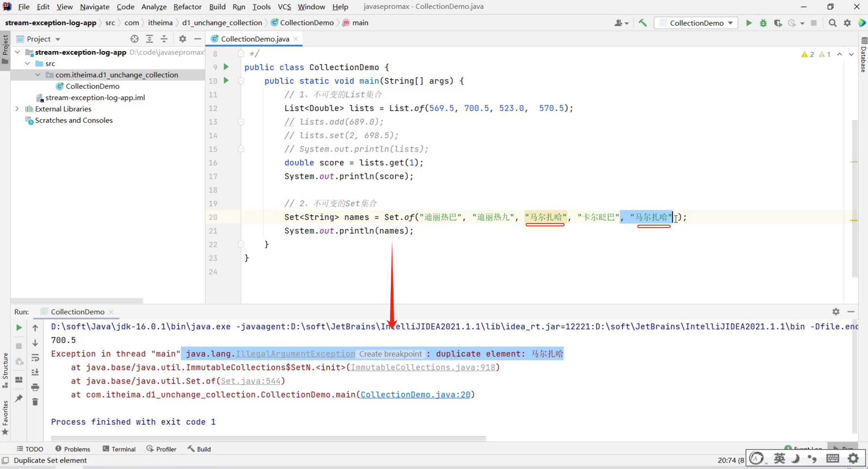Click the Build project hammer icon
The width and height of the screenshot is (868, 469).
[x=643, y=23]
